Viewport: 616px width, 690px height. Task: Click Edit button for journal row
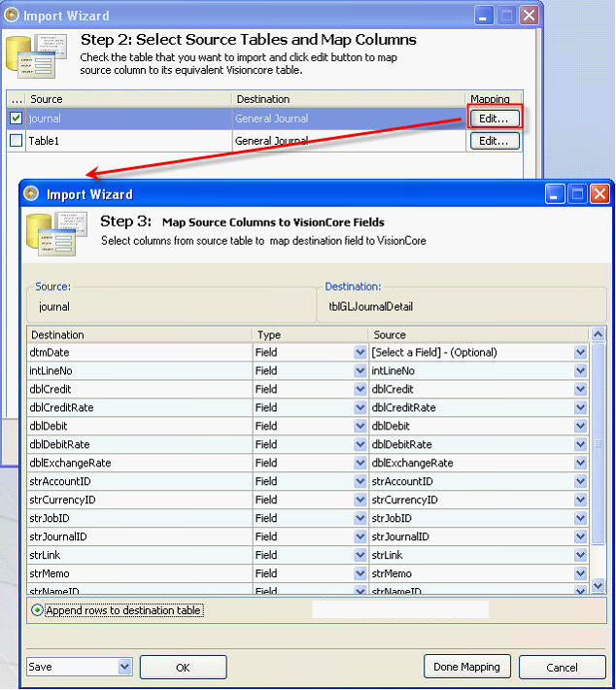tap(495, 119)
